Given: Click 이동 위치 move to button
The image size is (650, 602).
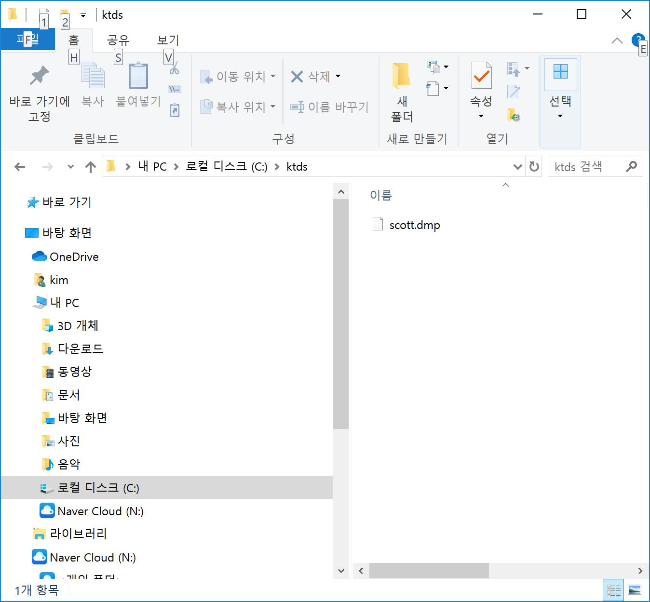Looking at the screenshot, I should 238,76.
